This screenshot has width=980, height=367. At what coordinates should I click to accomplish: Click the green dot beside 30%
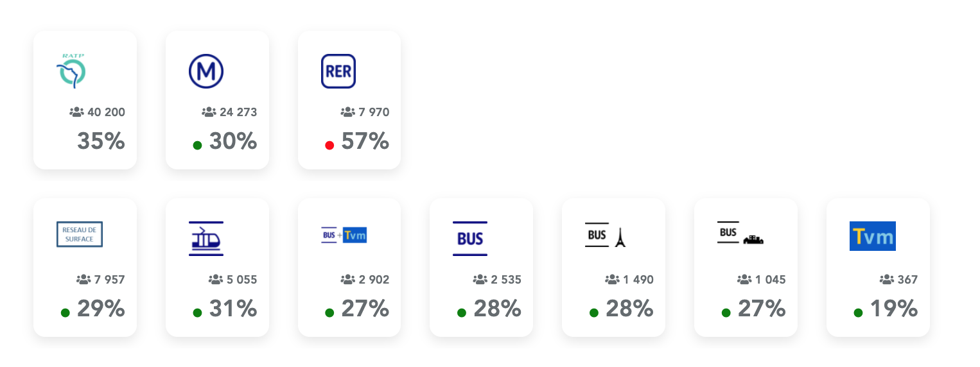(x=197, y=146)
